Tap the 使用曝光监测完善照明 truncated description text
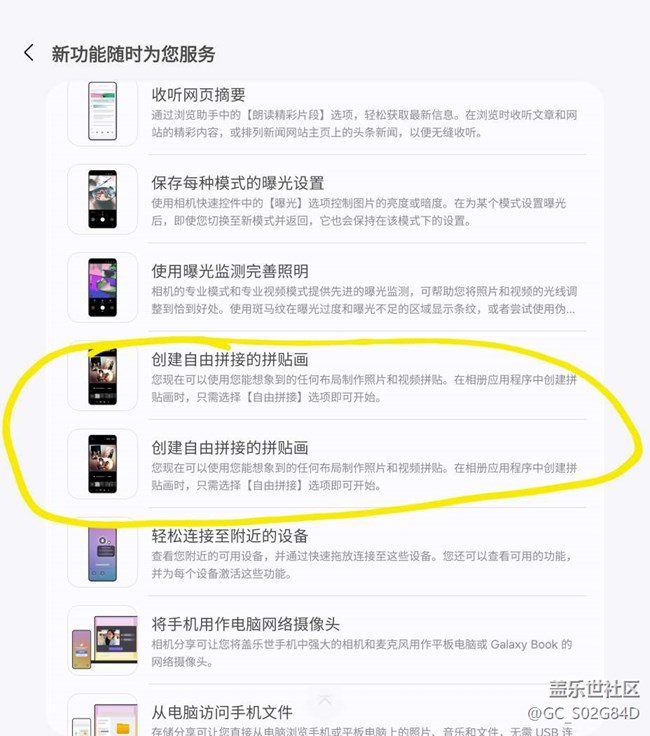 [364, 300]
